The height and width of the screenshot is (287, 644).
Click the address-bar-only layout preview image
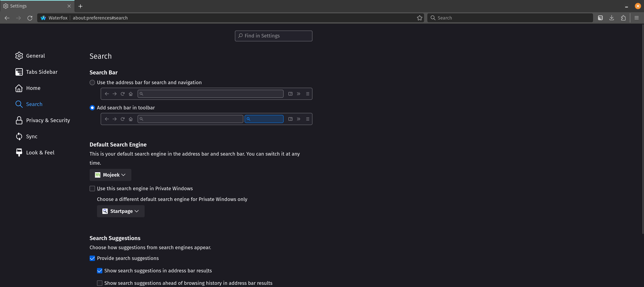click(x=206, y=94)
